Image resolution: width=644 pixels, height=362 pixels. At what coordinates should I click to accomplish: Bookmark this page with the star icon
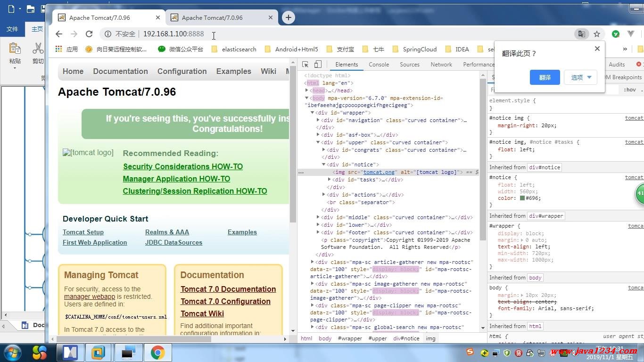point(597,34)
